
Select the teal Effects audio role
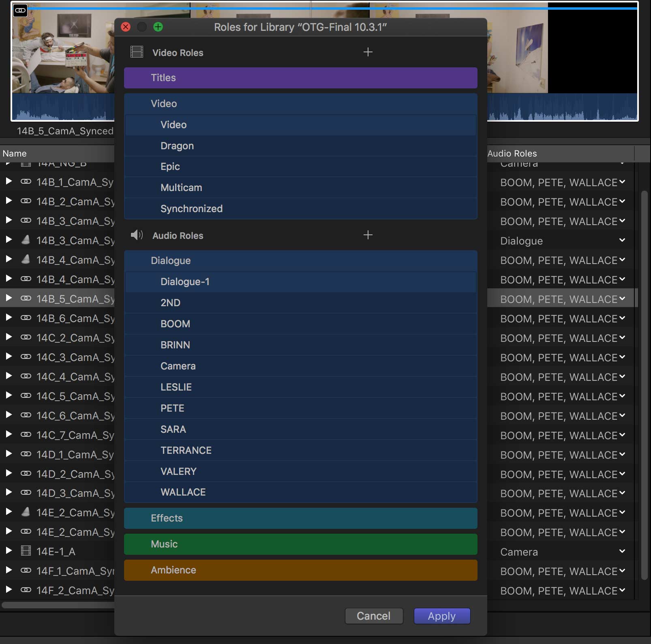[x=300, y=518]
